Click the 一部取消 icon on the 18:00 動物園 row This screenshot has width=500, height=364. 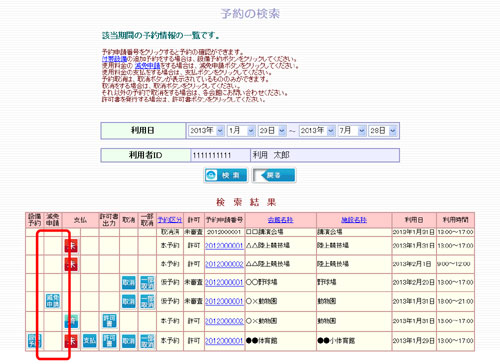pyautogui.click(x=147, y=301)
